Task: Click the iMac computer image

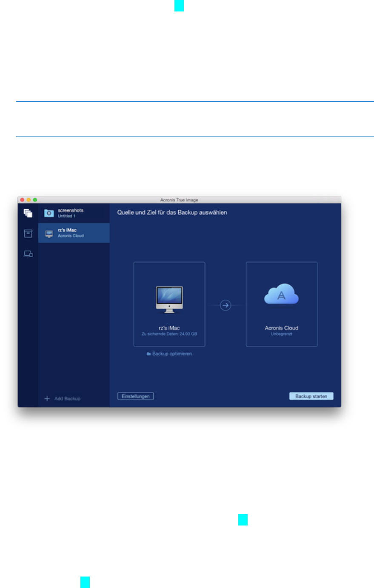Action: 169,300
